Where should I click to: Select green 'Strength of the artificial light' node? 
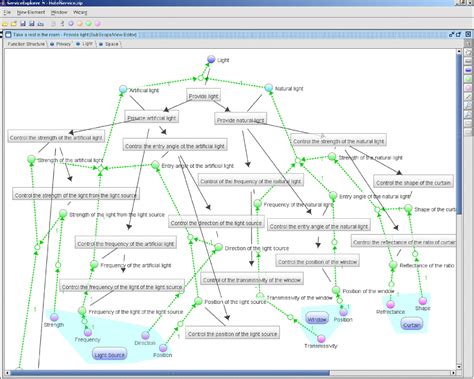click(x=31, y=159)
